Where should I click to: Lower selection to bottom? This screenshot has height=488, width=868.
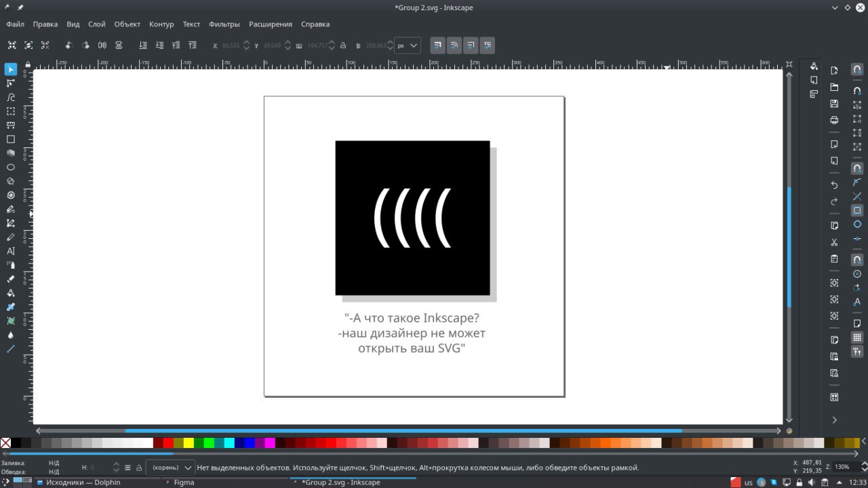pos(143,45)
